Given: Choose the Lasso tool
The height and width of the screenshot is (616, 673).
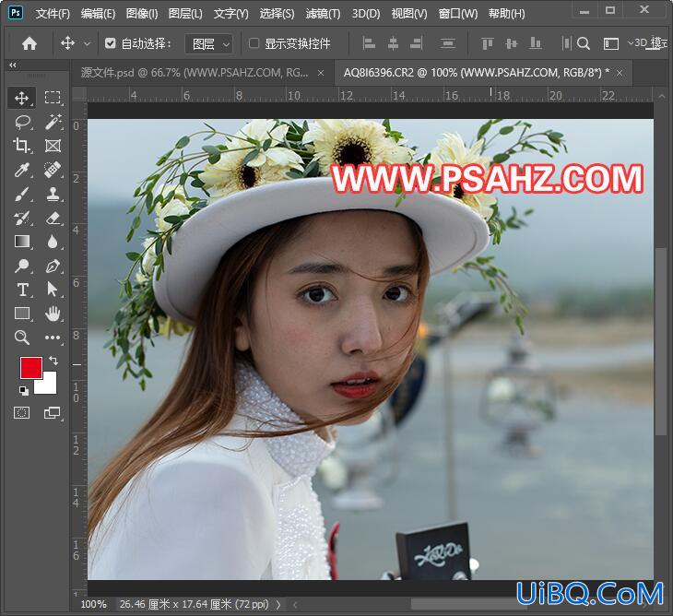Looking at the screenshot, I should pos(21,122).
